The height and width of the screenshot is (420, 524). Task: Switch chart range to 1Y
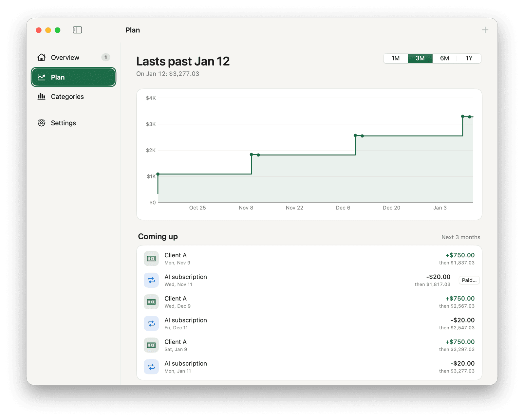coord(469,58)
